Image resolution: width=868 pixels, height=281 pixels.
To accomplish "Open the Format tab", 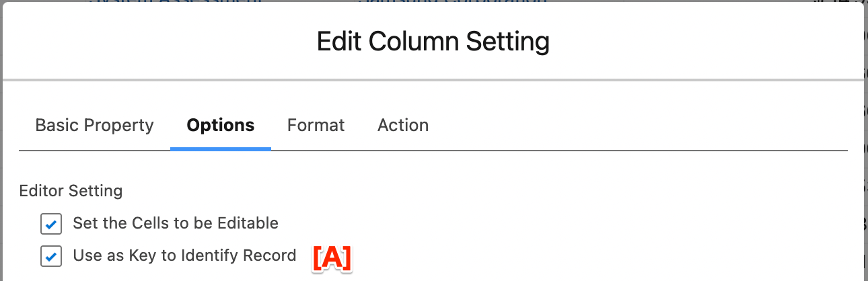I will point(316,125).
